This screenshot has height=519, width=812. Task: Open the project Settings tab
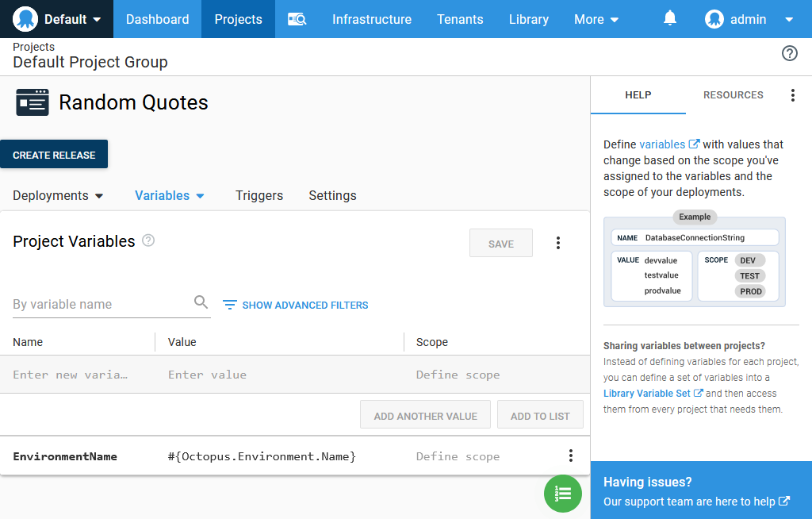click(332, 195)
